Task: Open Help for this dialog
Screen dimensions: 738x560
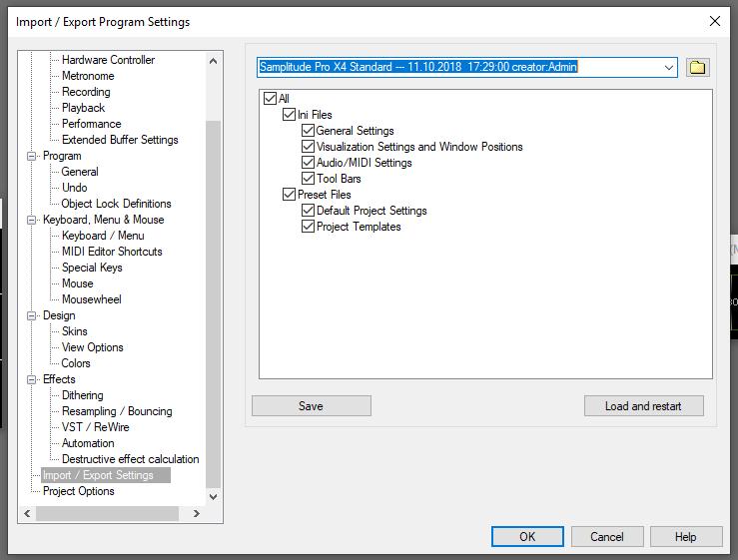Action: (x=686, y=536)
